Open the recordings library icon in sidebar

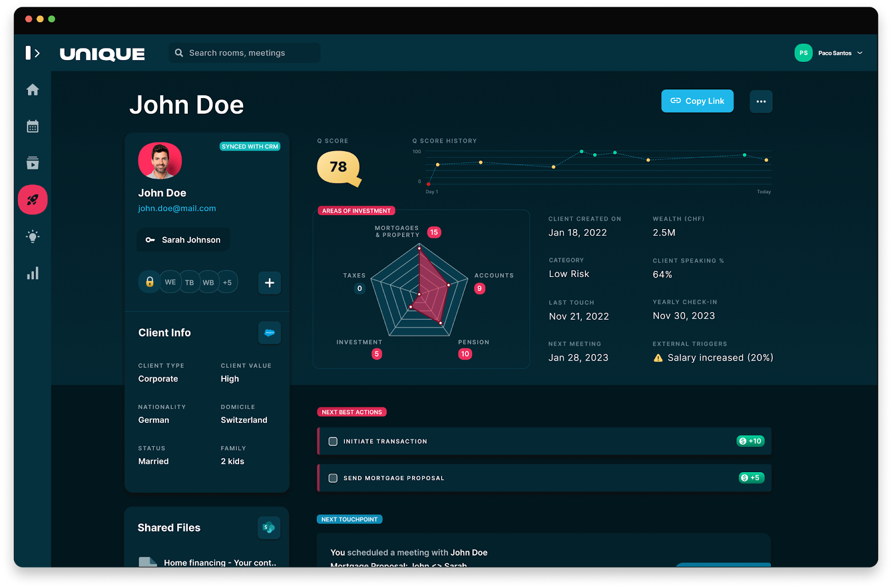pos(33,163)
